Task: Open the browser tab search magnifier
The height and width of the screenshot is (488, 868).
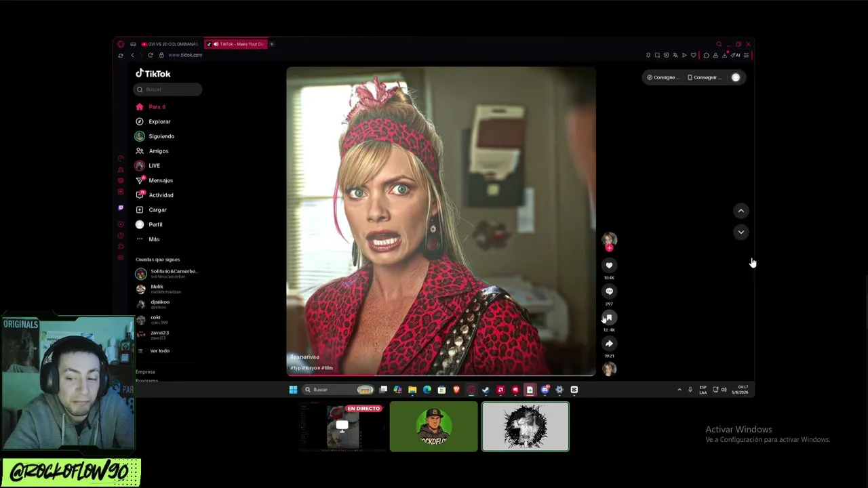Action: coord(719,44)
